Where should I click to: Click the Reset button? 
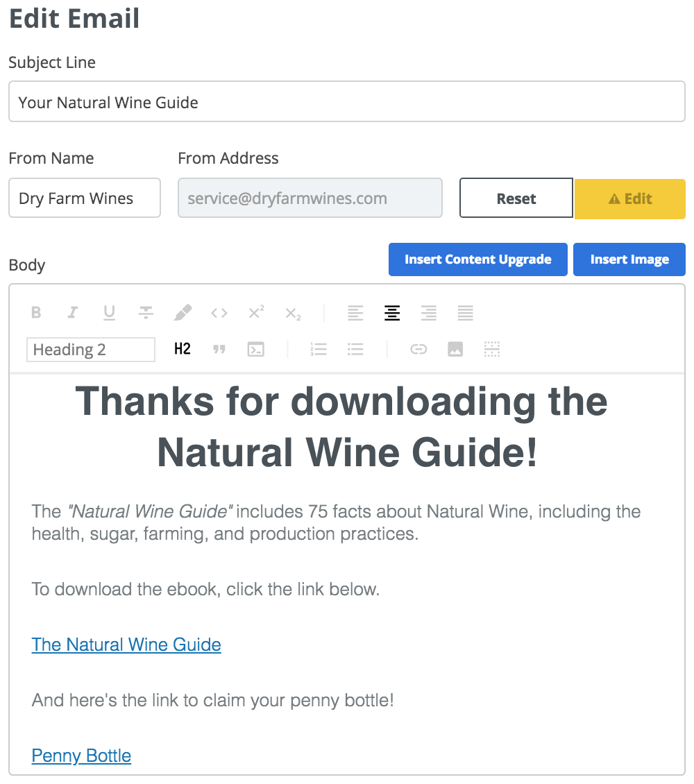(516, 198)
